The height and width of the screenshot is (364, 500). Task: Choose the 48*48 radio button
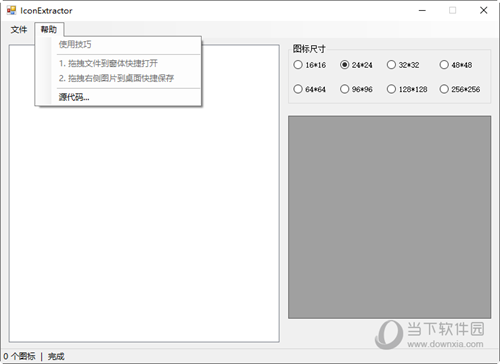click(x=456, y=65)
